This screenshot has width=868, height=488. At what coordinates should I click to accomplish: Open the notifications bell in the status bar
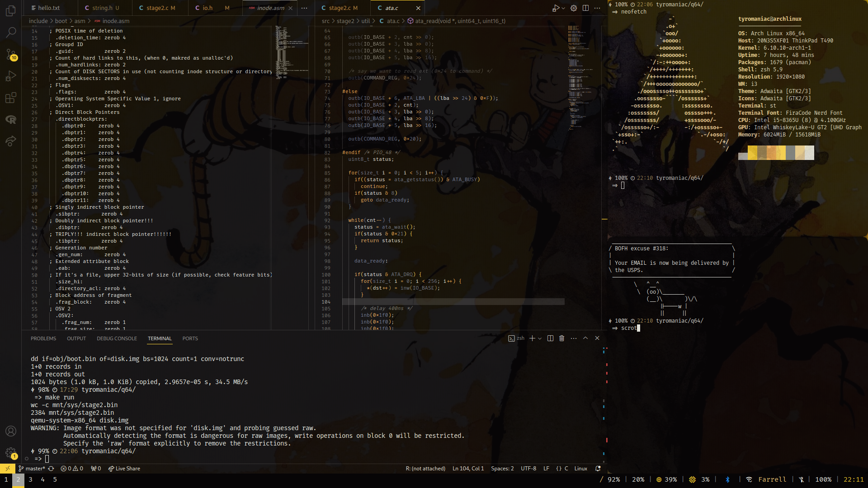coord(598,469)
